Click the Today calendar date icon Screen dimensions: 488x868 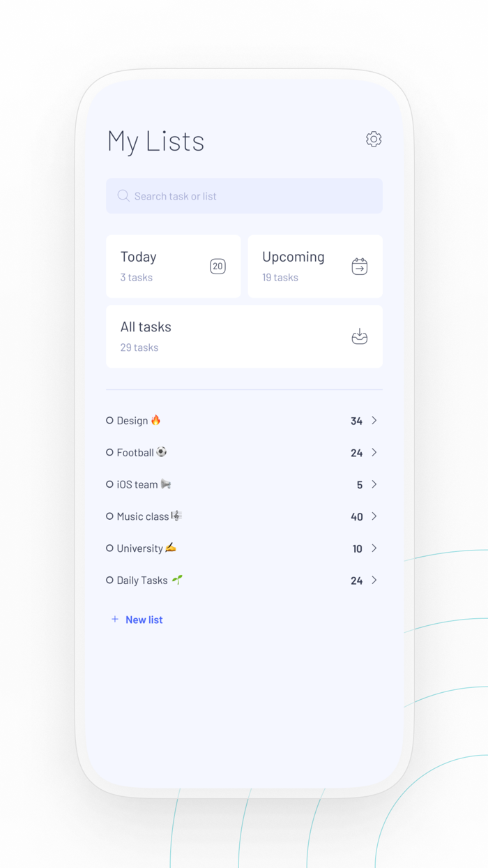[218, 267]
